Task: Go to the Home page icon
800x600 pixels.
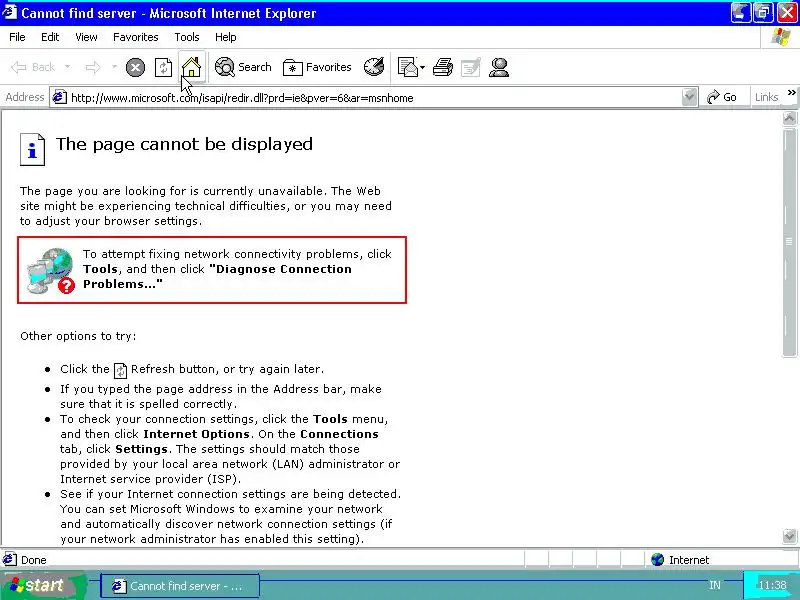Action: pyautogui.click(x=191, y=67)
